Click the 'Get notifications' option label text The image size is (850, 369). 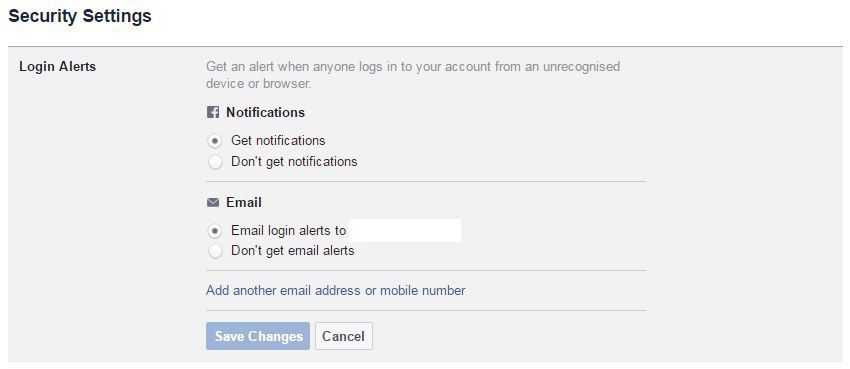(x=278, y=141)
